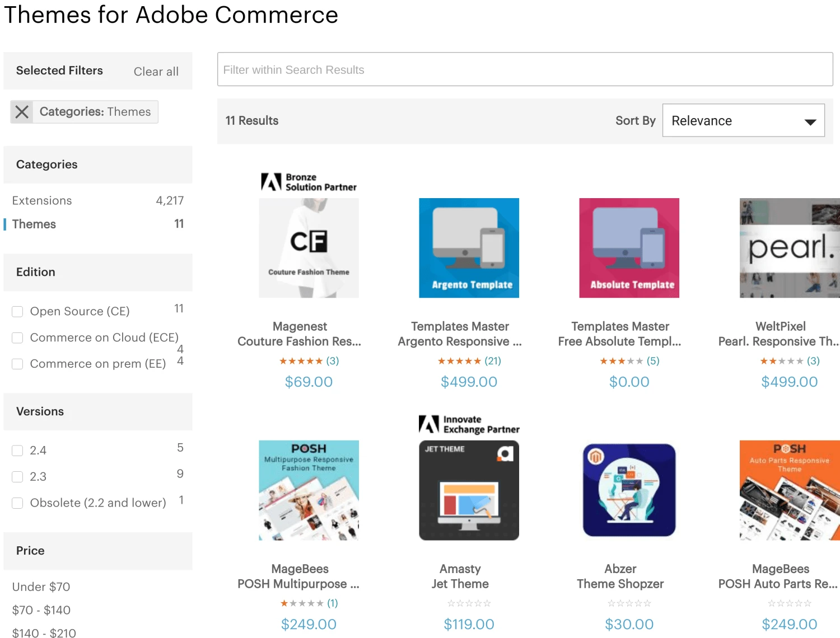Open Couture Fashion Theme product image
Viewport: 840px width, 638px height.
click(x=309, y=248)
